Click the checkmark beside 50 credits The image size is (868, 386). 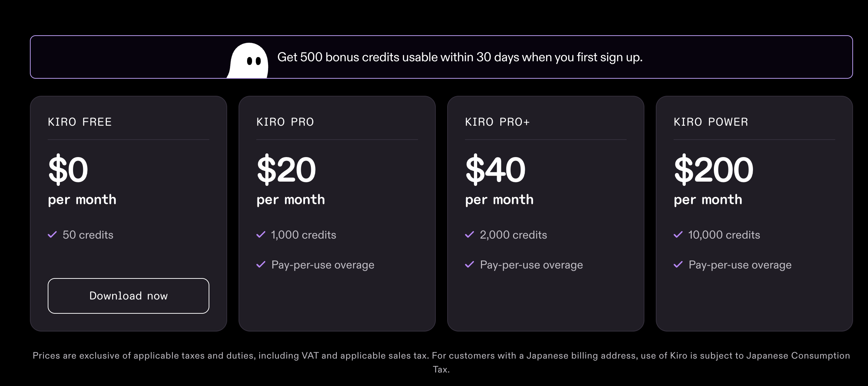[52, 235]
